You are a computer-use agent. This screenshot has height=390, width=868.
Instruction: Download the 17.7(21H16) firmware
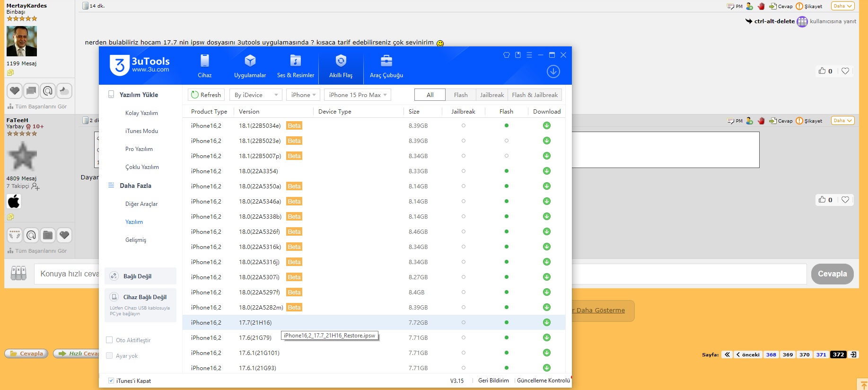547,322
